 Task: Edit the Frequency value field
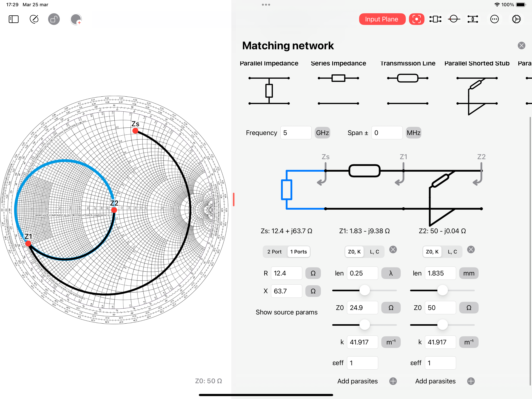pyautogui.click(x=296, y=133)
